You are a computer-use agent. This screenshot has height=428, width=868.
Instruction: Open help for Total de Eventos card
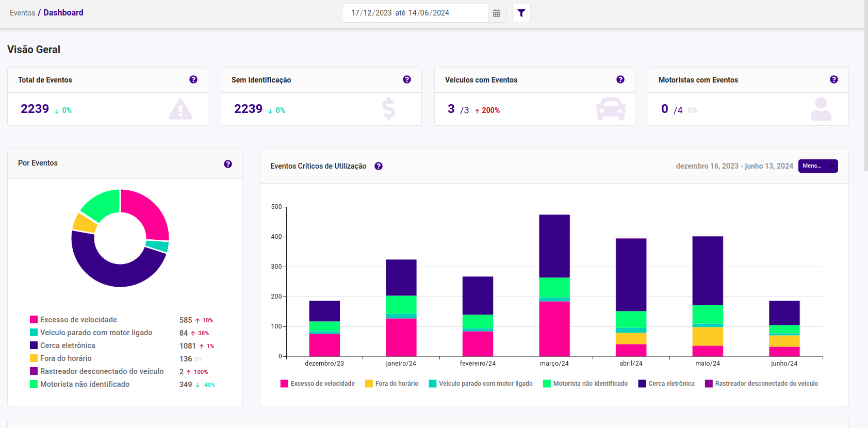(193, 79)
